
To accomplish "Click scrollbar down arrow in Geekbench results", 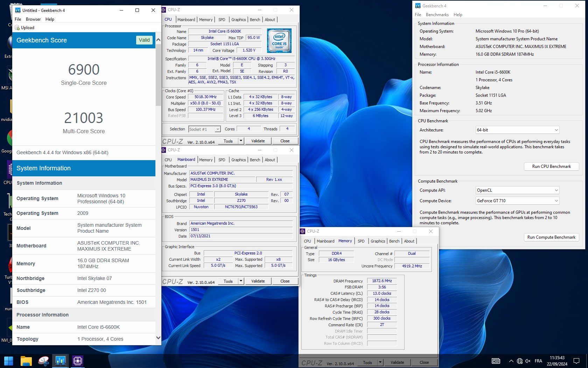I will pyautogui.click(x=158, y=338).
